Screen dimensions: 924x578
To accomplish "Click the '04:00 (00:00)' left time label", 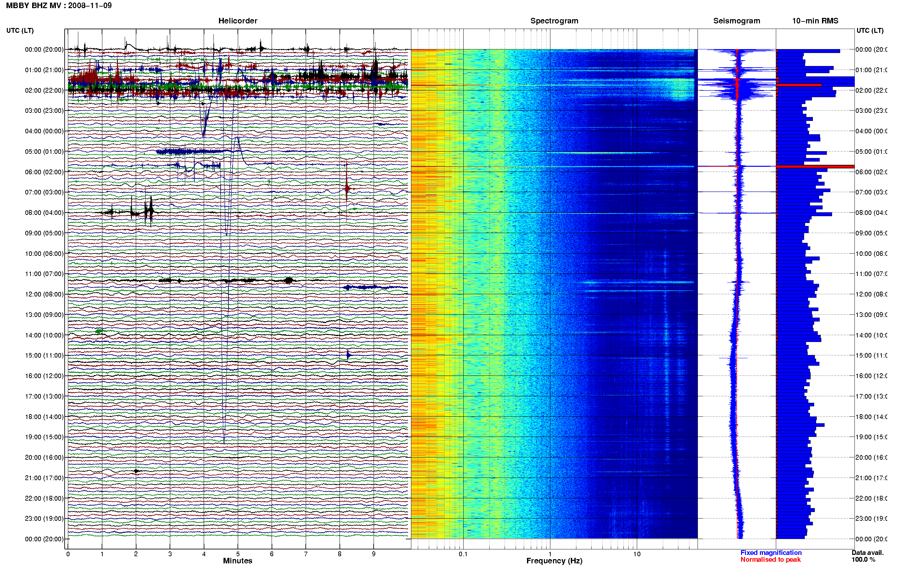I will click(44, 131).
